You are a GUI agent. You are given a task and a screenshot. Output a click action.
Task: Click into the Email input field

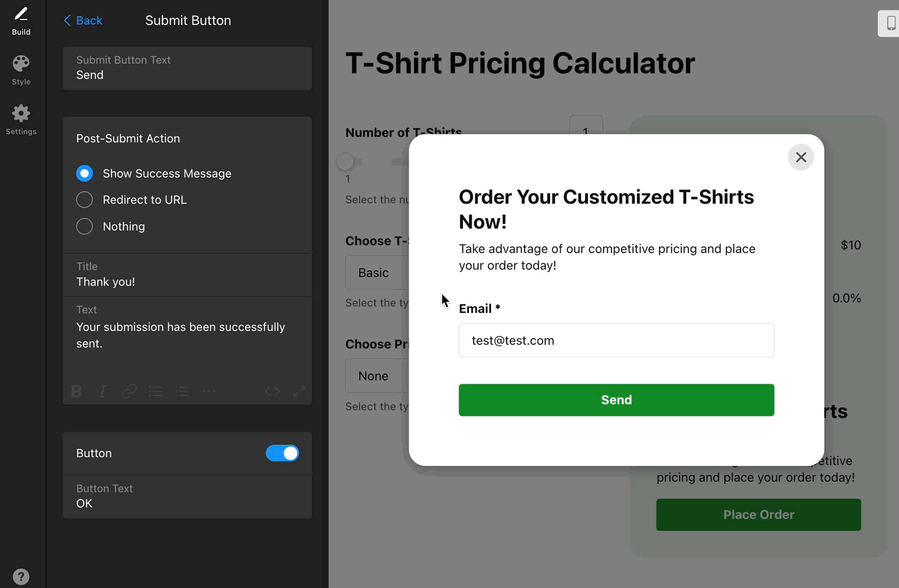tap(616, 341)
